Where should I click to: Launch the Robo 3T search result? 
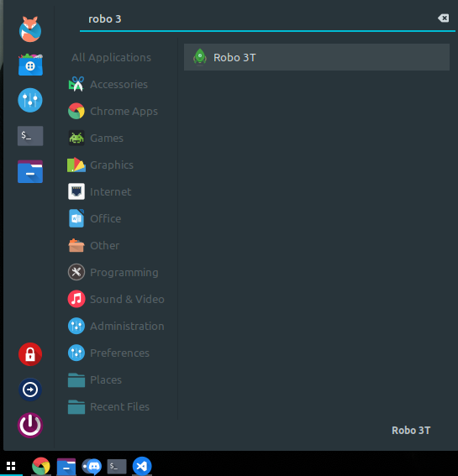(317, 57)
